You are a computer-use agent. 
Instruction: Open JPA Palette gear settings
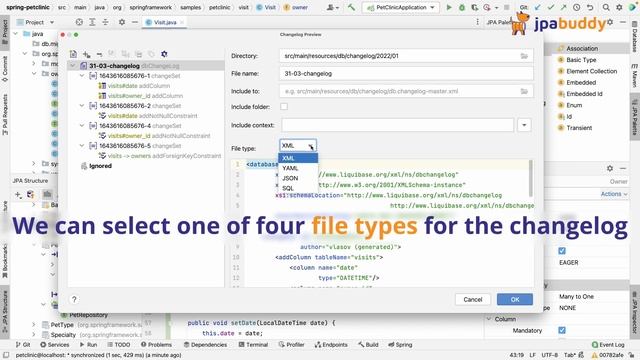pos(610,22)
